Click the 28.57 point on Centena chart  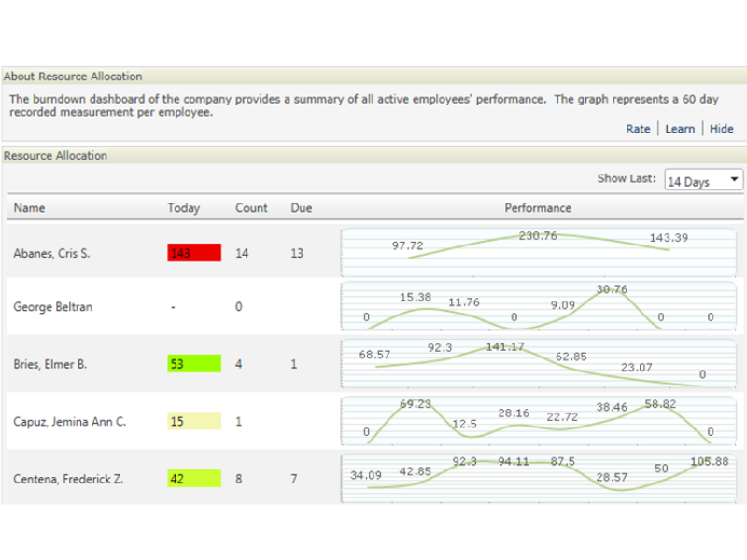click(x=612, y=477)
